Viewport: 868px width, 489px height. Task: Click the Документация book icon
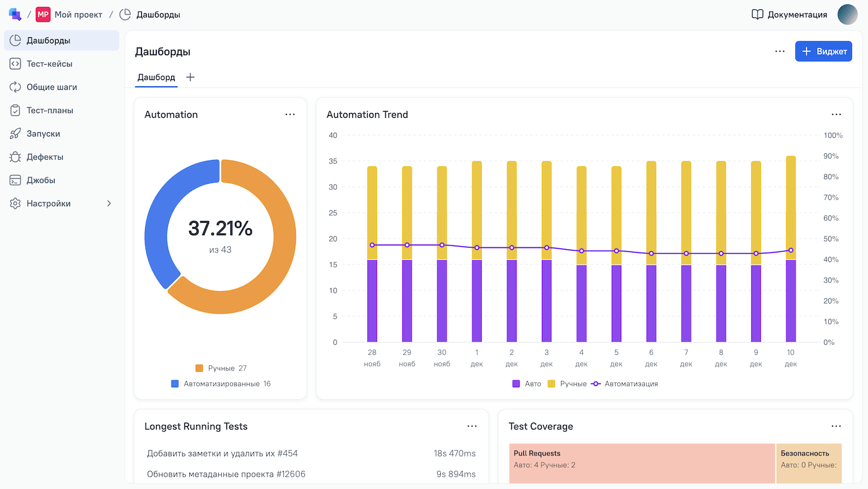point(757,15)
